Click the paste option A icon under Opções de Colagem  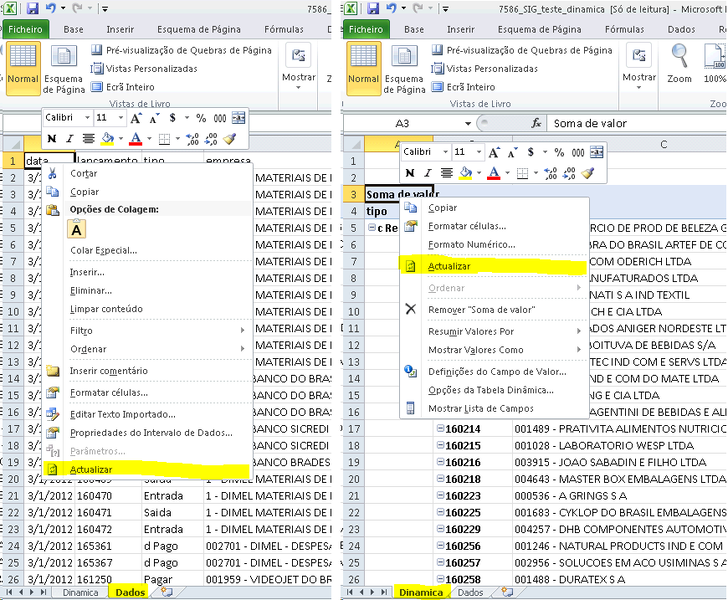click(x=77, y=229)
